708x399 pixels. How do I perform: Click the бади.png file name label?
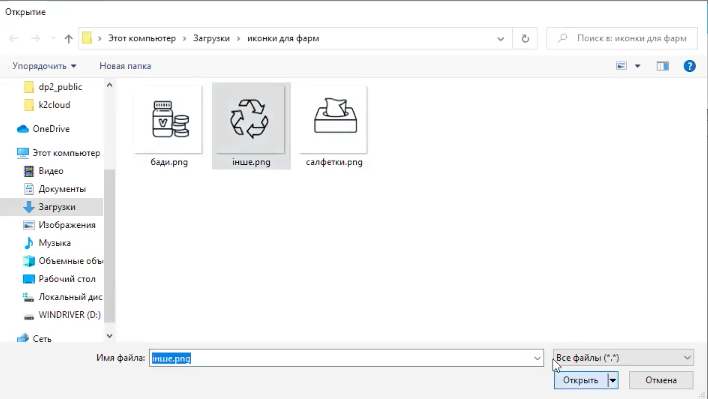click(x=169, y=162)
